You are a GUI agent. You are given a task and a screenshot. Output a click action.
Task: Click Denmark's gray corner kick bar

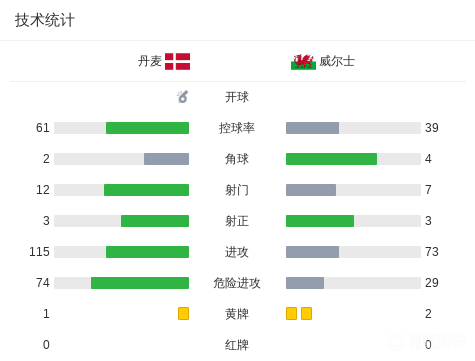tap(166, 159)
